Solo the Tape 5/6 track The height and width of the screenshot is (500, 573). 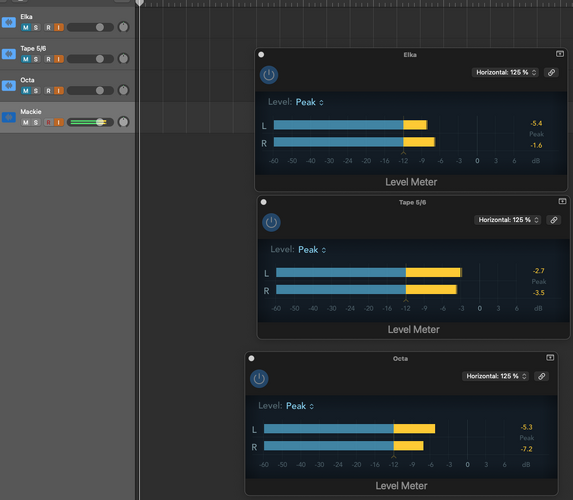coord(35,59)
